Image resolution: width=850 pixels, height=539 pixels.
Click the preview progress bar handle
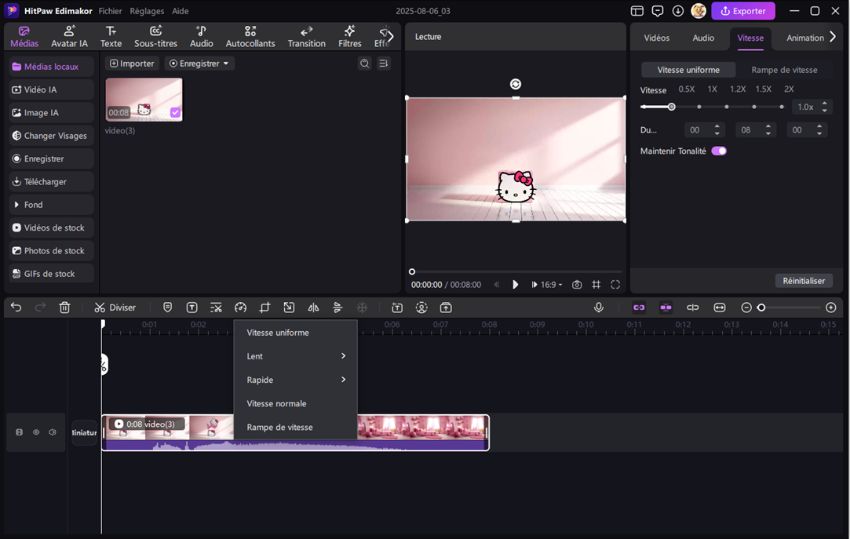point(412,272)
